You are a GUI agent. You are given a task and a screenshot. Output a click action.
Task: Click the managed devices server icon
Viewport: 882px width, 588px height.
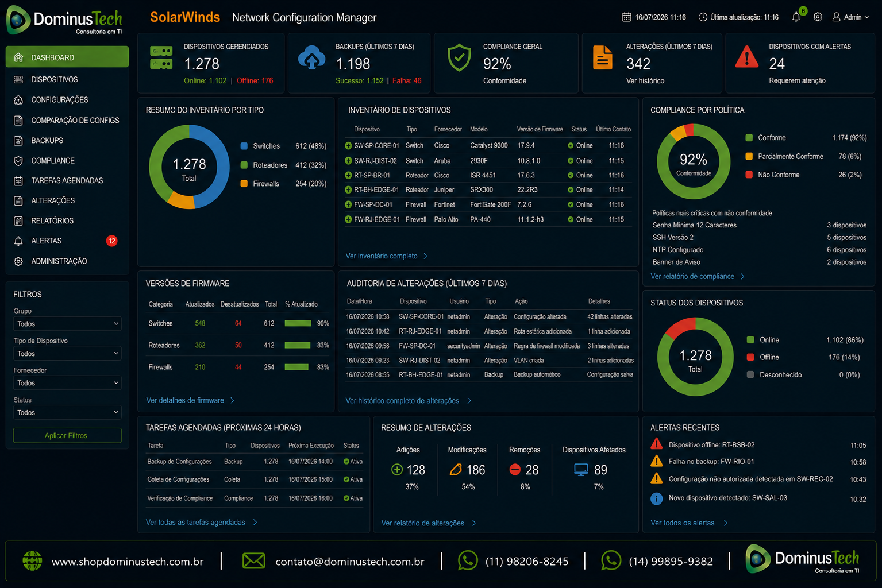pos(161,58)
